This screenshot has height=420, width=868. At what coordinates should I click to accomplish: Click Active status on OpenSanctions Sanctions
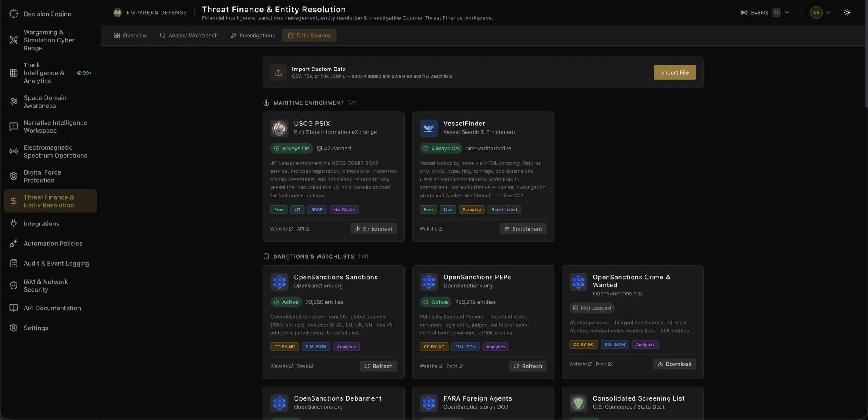(x=286, y=302)
